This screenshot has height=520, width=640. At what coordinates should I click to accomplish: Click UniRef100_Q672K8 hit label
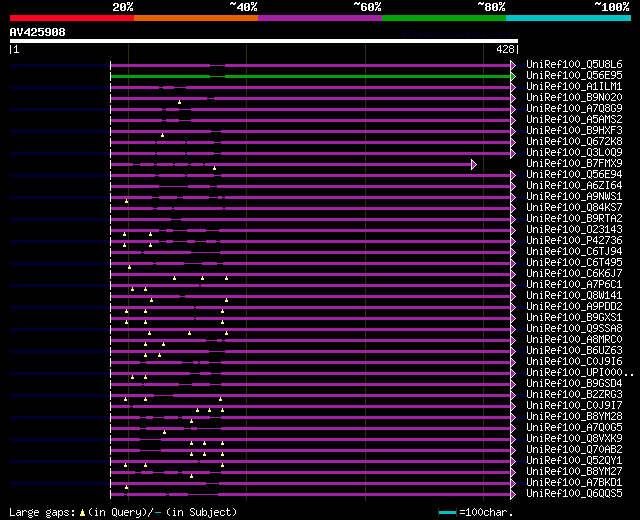(574, 141)
